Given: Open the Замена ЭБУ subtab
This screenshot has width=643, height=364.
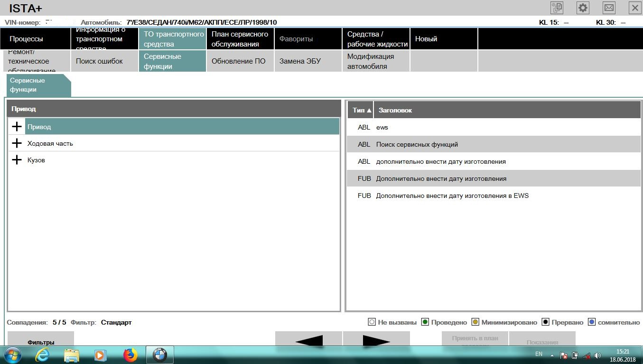Looking at the screenshot, I should click(308, 61).
